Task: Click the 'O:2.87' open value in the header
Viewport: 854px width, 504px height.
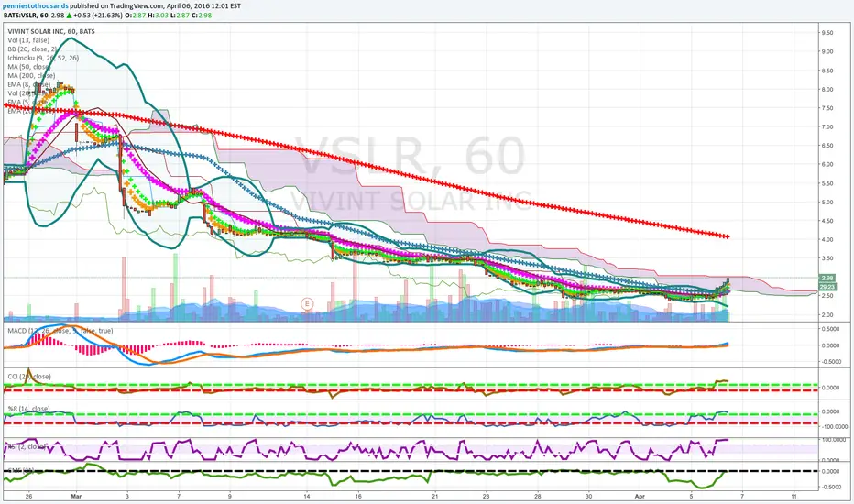Action: tap(135, 16)
